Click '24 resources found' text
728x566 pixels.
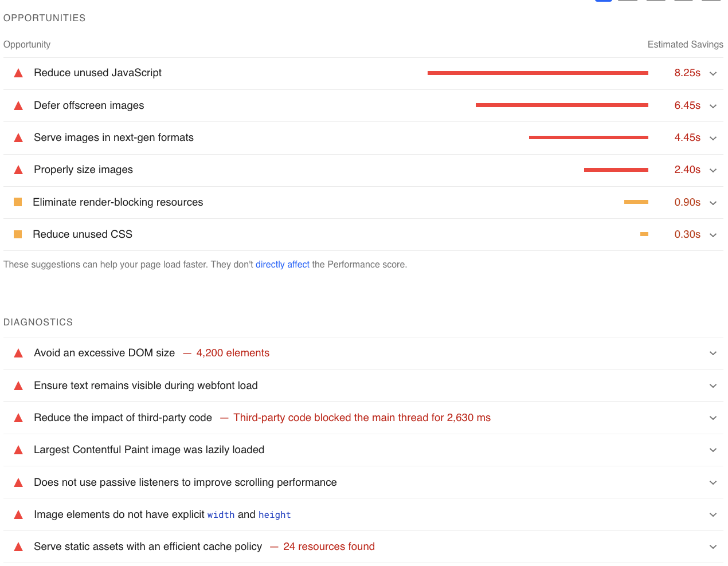[328, 547]
